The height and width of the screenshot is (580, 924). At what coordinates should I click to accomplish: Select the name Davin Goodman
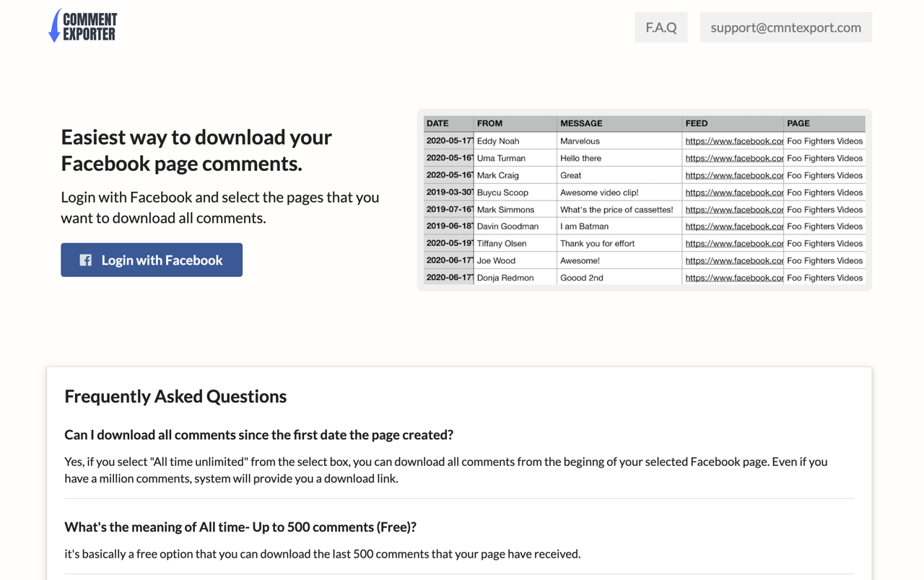coord(507,226)
